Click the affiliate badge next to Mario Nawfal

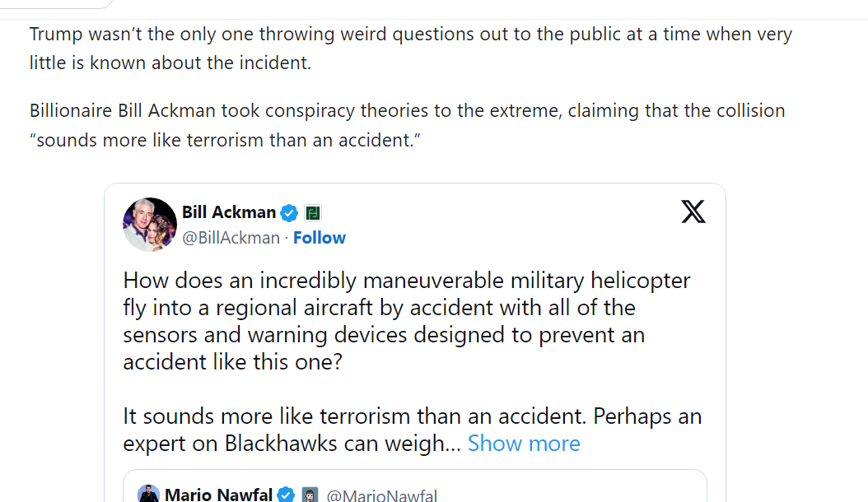click(x=310, y=495)
